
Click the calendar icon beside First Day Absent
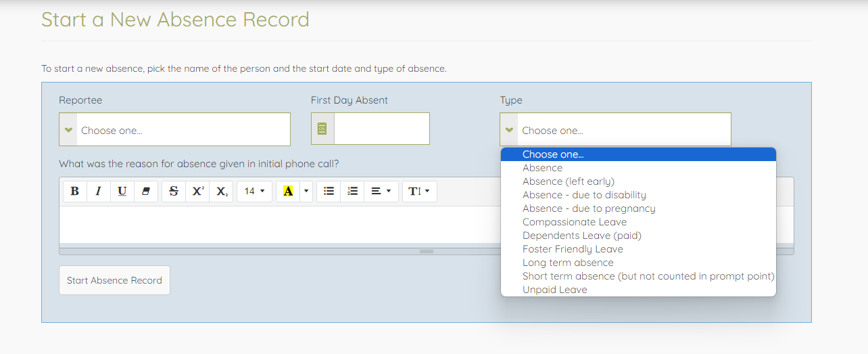[x=322, y=129]
